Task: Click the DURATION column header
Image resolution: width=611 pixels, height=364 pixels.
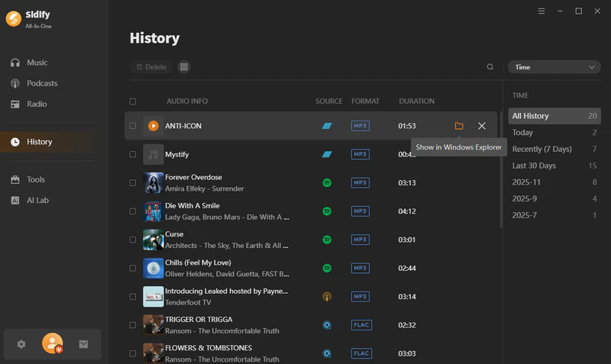Action: pos(416,101)
